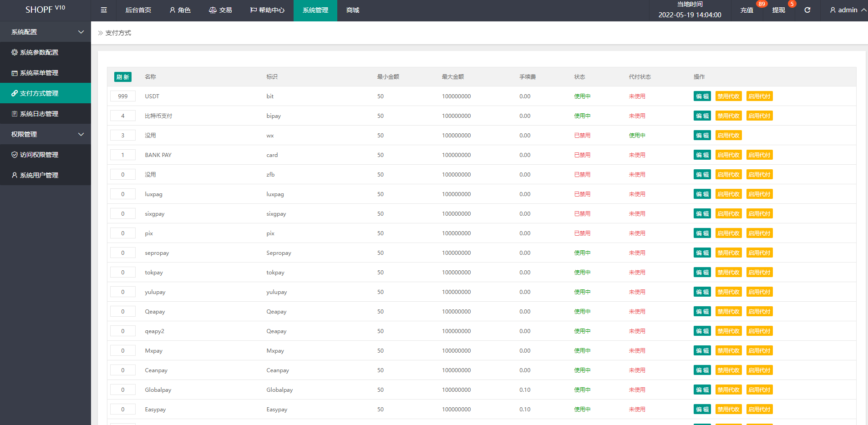Click the hamburger menu collapse icon
The image size is (868, 425).
pyautogui.click(x=104, y=10)
